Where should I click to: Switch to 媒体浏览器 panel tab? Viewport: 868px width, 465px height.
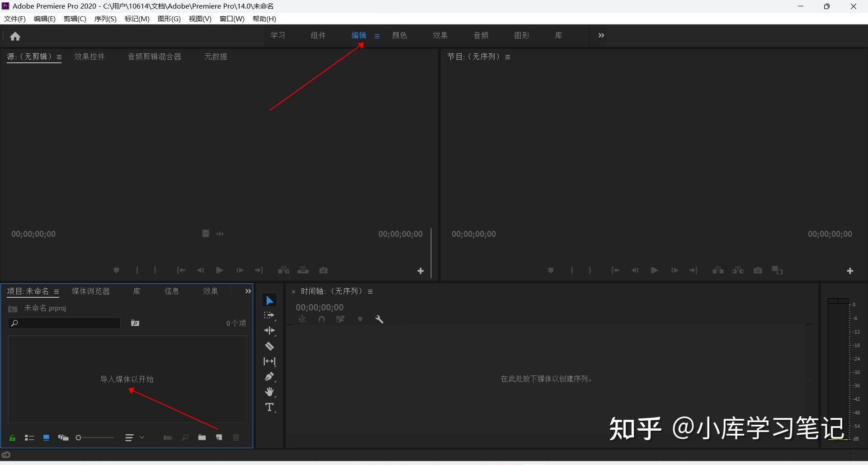tap(91, 291)
